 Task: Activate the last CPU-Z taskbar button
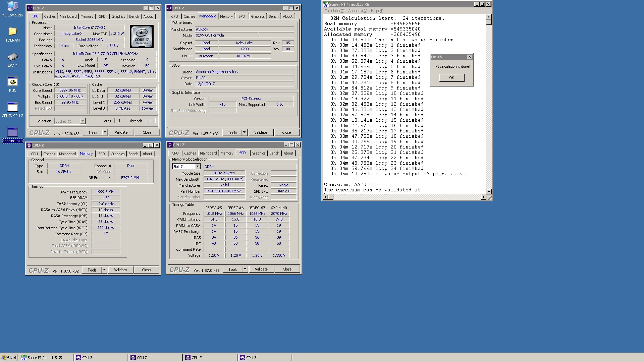(x=265, y=358)
